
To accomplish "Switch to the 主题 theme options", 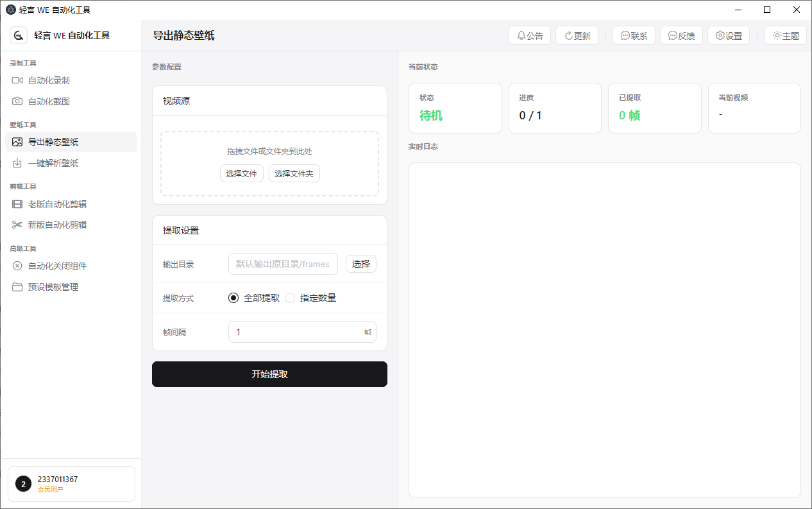I will [785, 35].
